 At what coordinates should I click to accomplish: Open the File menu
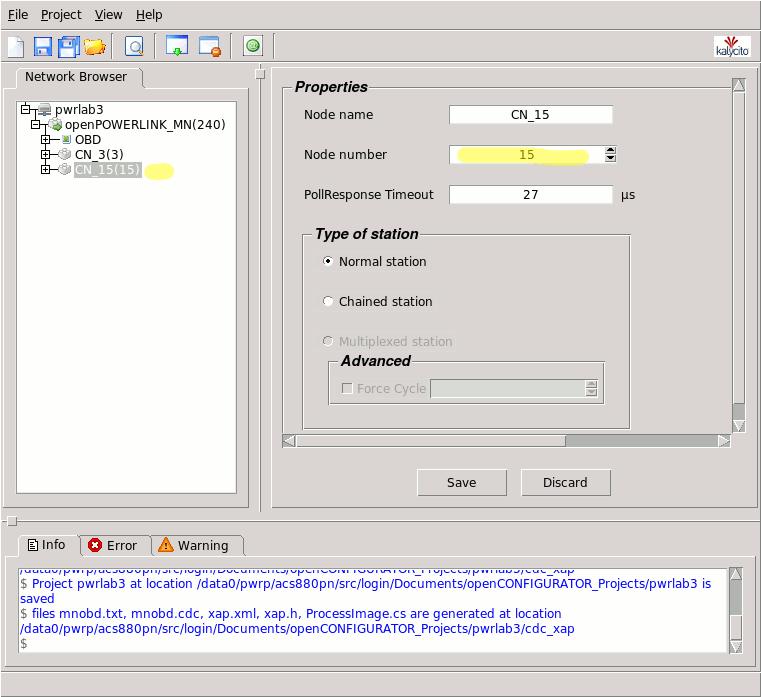(x=18, y=15)
